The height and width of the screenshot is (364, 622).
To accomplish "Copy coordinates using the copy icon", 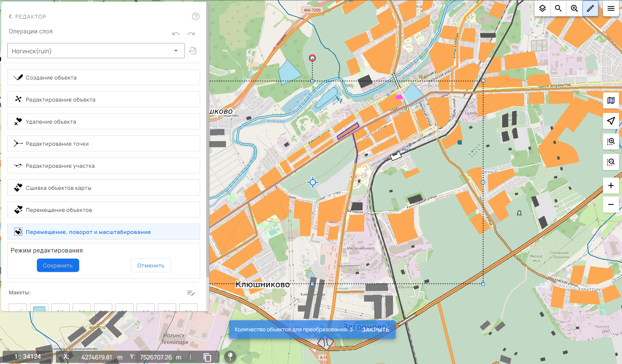I will (x=207, y=357).
